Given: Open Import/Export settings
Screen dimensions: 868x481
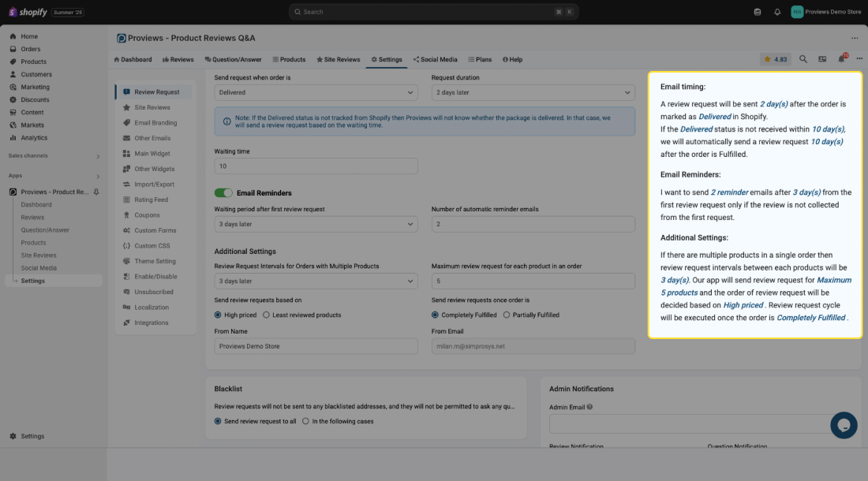Looking at the screenshot, I should point(155,185).
